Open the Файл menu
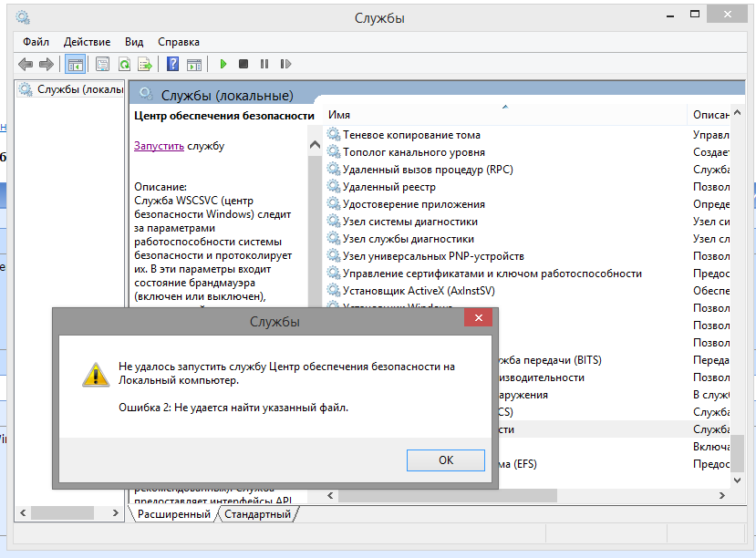The image size is (756, 558). tap(36, 42)
